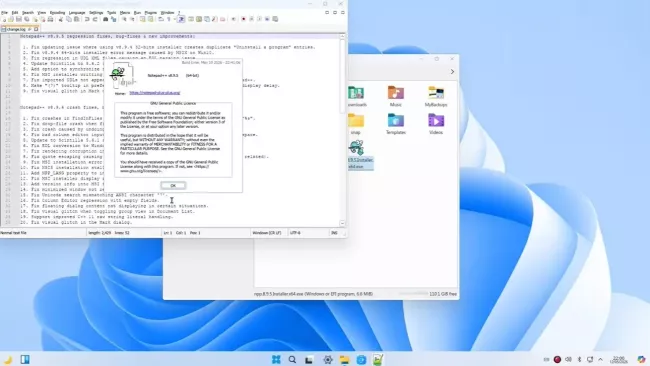This screenshot has width=650, height=366.
Task: Open Folder as Workspace toolbar icon
Action: point(222,19)
